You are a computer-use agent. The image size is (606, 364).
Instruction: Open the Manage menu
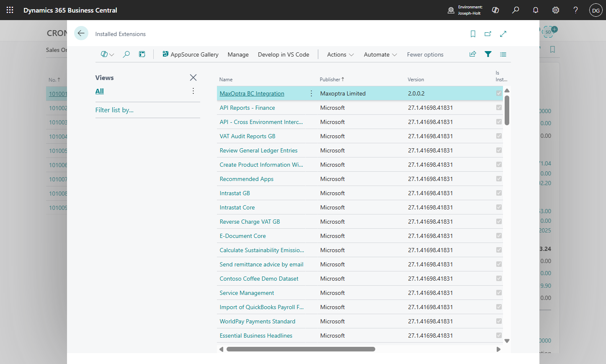238,54
